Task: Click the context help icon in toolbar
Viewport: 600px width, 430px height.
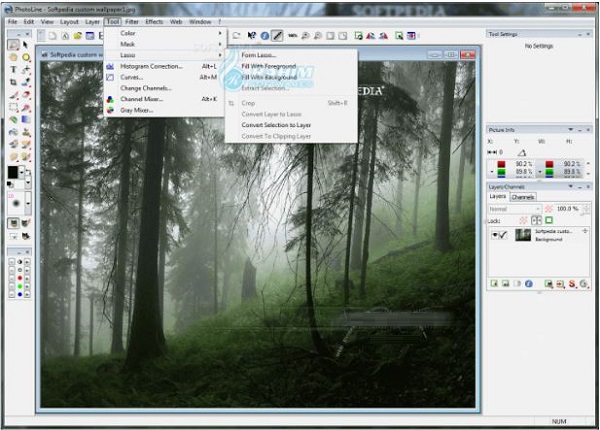Action: pyautogui.click(x=250, y=36)
